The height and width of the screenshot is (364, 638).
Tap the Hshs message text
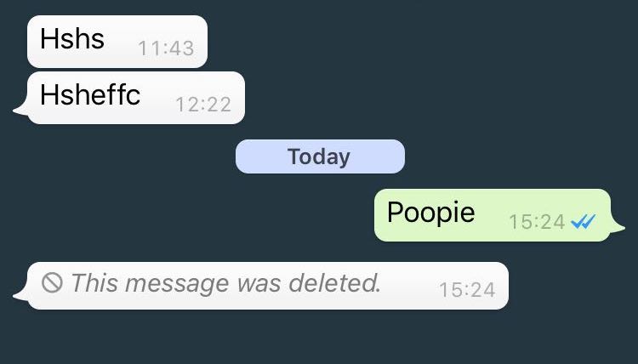[72, 39]
